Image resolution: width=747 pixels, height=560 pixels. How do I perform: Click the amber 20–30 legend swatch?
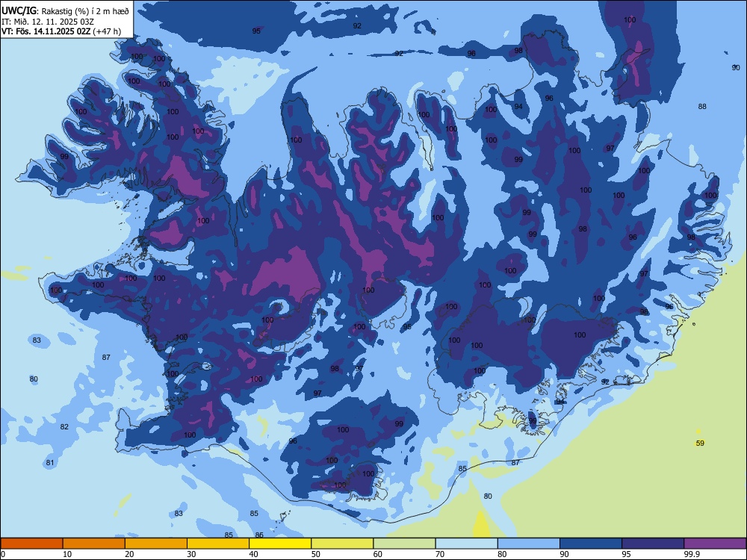156,544
